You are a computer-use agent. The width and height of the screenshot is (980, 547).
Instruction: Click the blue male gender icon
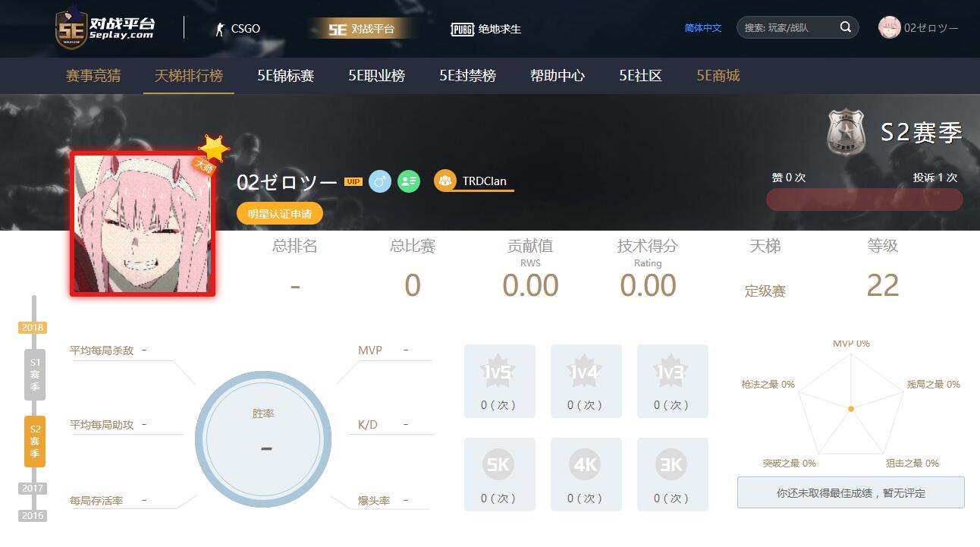point(380,181)
